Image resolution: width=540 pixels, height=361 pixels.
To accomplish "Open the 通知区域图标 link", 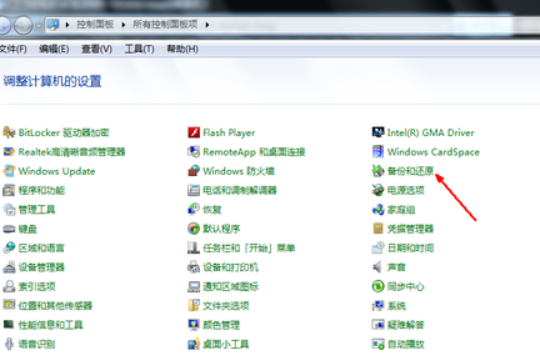I will coord(231,287).
